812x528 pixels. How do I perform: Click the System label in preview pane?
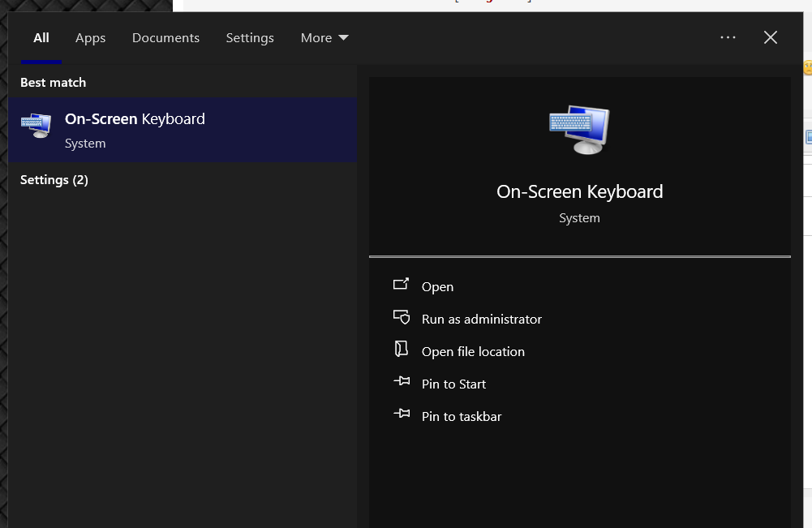579,218
